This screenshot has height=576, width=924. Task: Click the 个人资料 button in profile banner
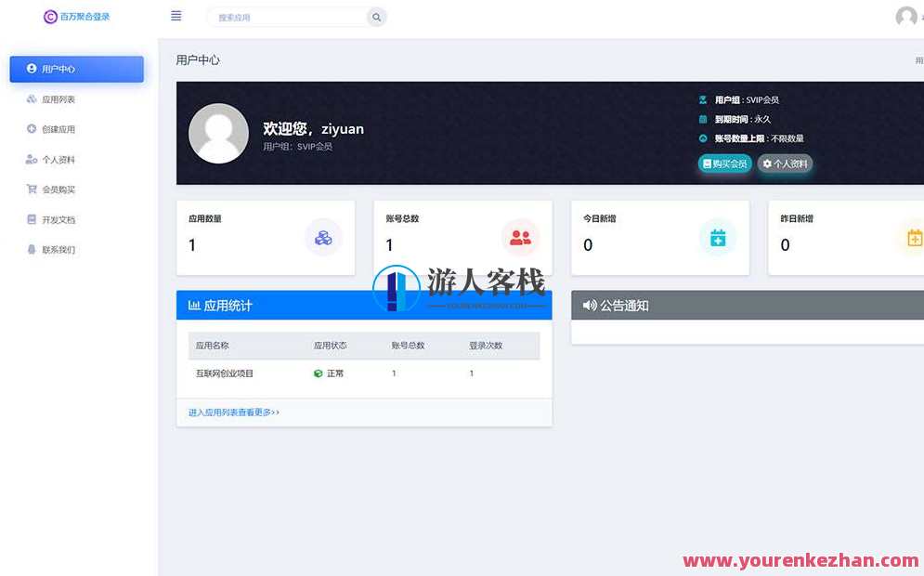point(785,163)
